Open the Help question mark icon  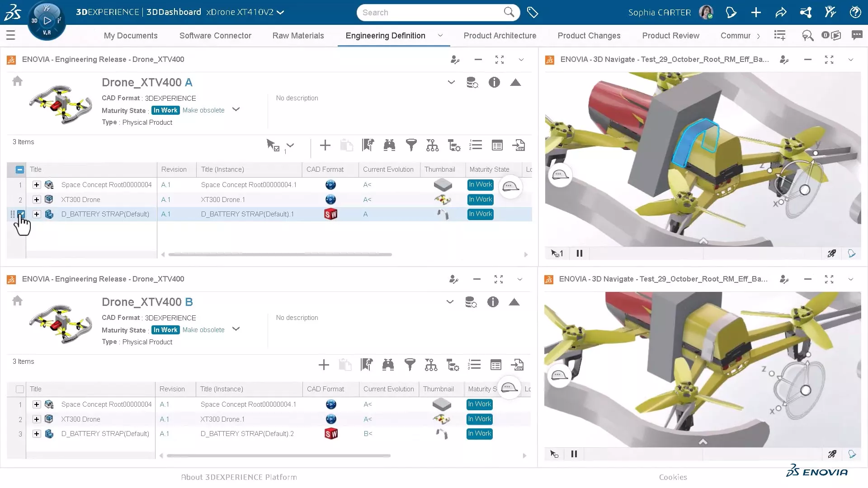click(855, 13)
